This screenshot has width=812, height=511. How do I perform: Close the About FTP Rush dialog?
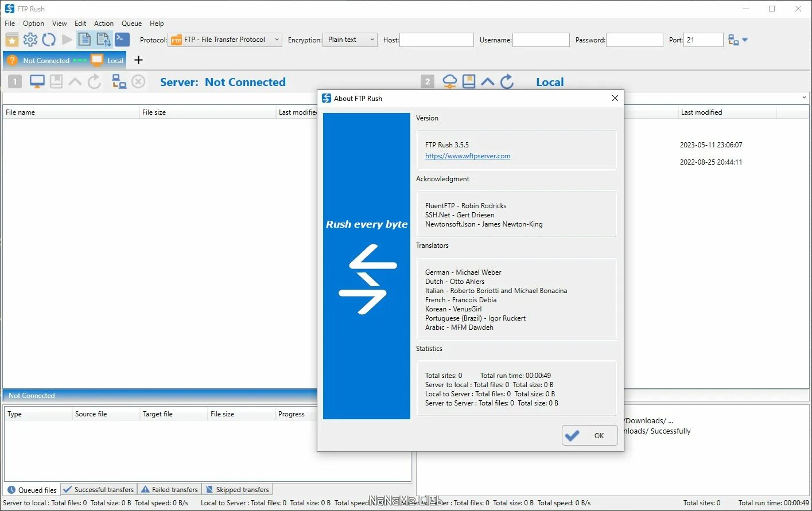[x=615, y=98]
